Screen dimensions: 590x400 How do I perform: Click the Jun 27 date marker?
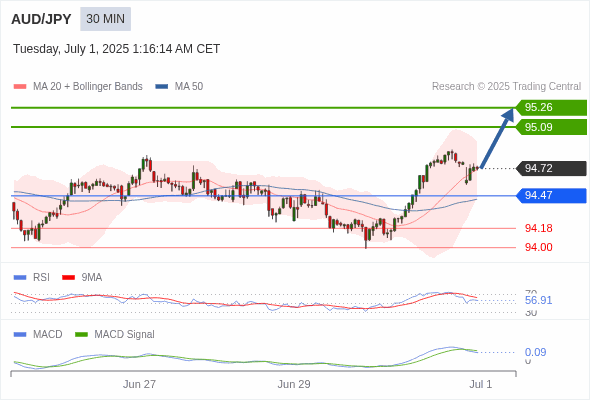pos(139,384)
